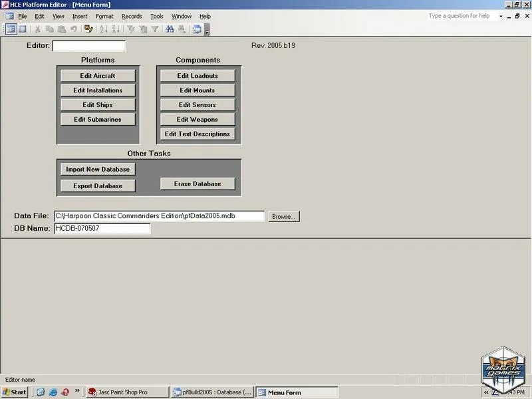
Task: Expand the quick launch chevron
Action: (x=77, y=391)
